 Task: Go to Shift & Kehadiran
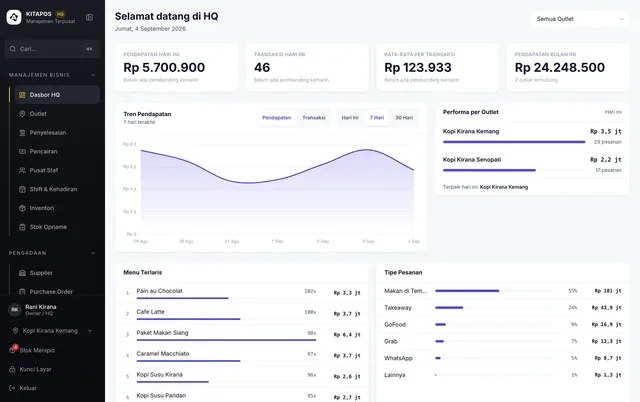pos(57,189)
